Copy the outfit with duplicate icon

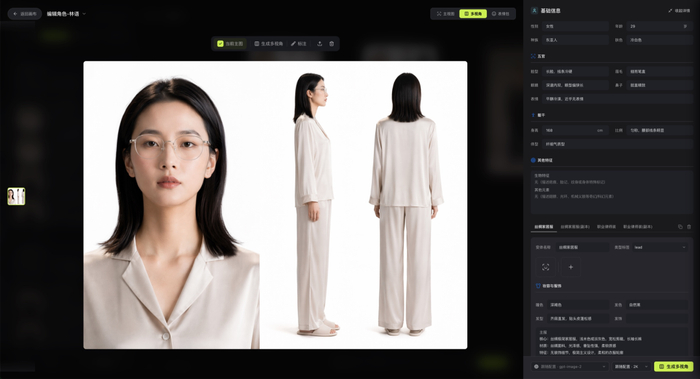pyautogui.click(x=680, y=227)
